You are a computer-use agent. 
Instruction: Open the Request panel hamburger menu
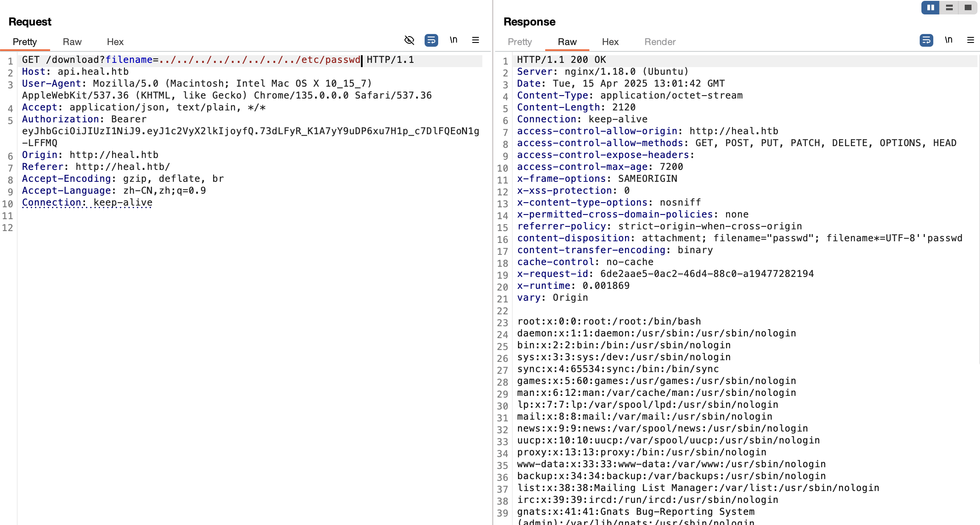click(x=476, y=40)
